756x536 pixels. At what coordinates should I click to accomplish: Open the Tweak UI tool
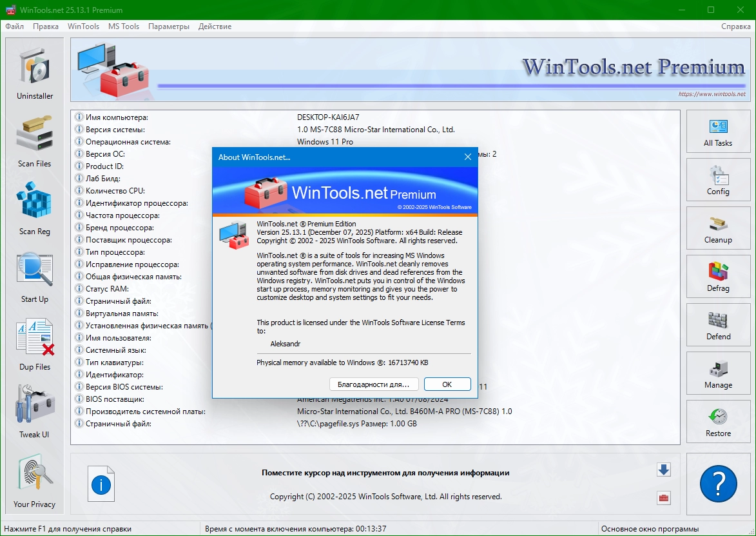(35, 412)
